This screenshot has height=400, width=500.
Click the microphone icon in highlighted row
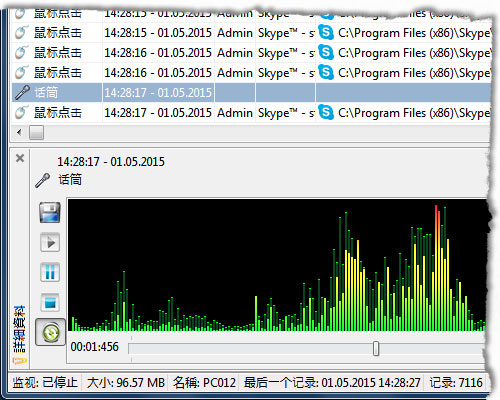point(22,93)
